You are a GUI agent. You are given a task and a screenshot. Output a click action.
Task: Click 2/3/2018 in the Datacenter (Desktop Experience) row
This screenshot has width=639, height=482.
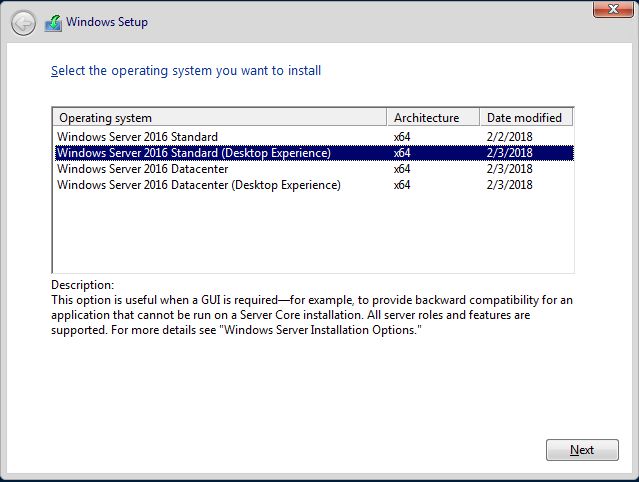pyautogui.click(x=509, y=185)
